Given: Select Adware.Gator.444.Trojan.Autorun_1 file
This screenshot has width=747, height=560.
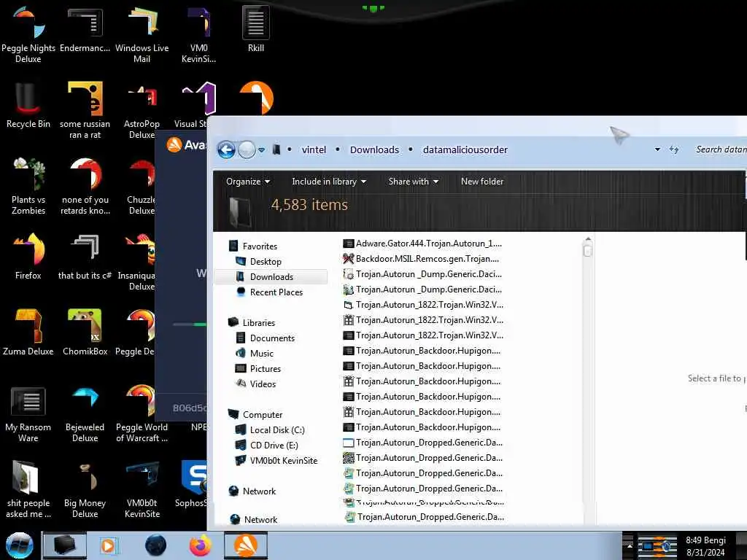Looking at the screenshot, I should 422,244.
